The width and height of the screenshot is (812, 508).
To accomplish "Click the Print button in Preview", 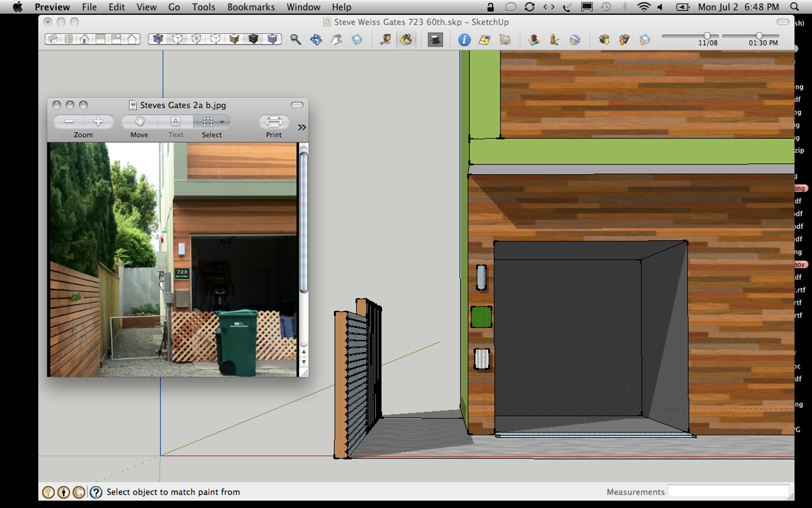I will [x=274, y=122].
